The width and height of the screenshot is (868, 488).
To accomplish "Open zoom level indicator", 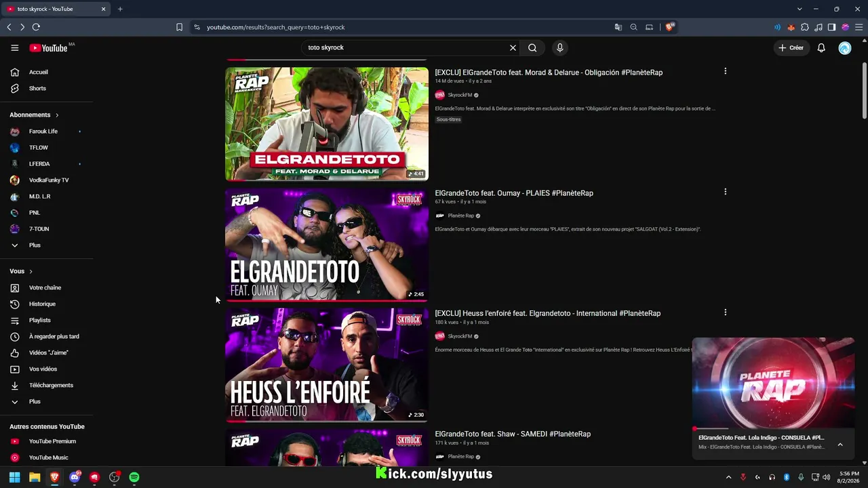I will [633, 27].
